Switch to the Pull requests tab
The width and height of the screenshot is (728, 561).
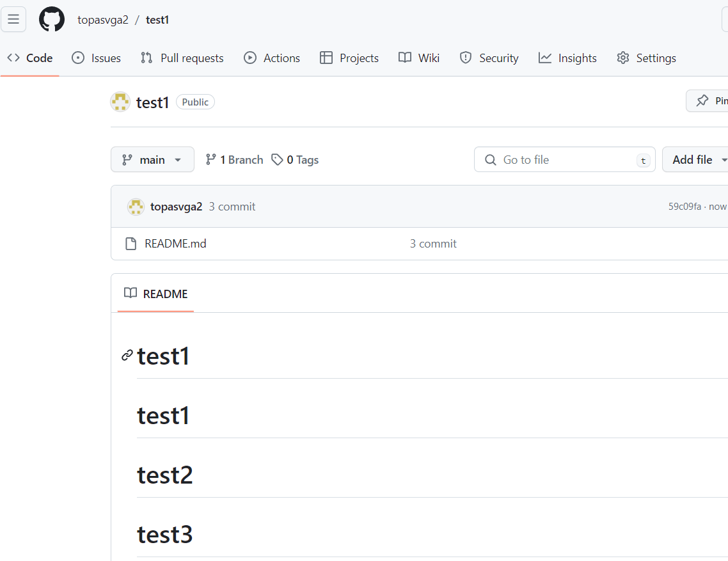(x=182, y=58)
